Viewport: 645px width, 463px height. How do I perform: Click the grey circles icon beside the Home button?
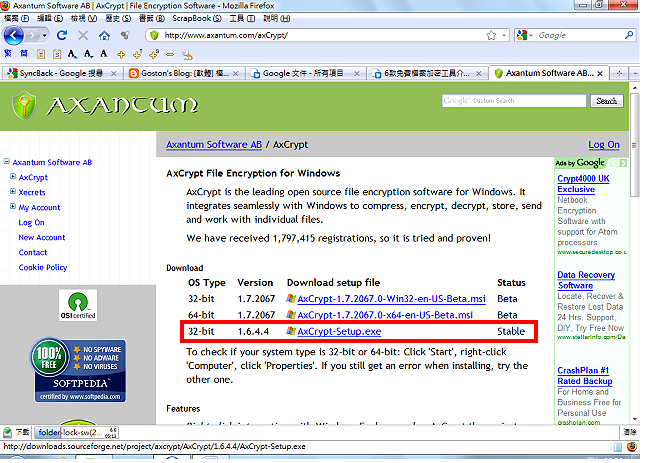coord(125,35)
